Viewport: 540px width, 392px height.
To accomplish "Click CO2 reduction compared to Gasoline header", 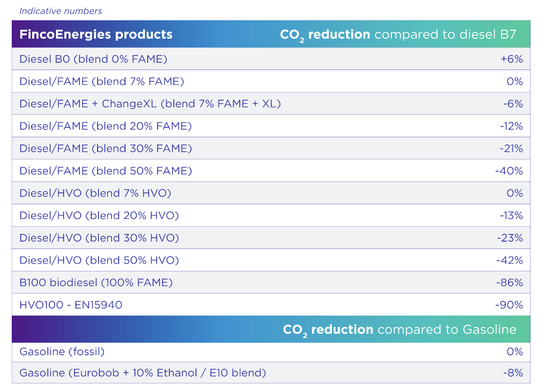I will click(399, 330).
